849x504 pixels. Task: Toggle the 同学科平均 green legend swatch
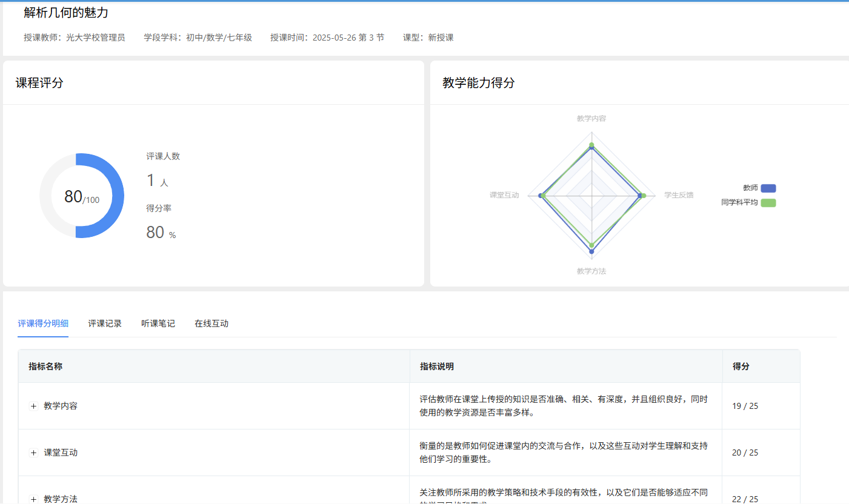(768, 203)
